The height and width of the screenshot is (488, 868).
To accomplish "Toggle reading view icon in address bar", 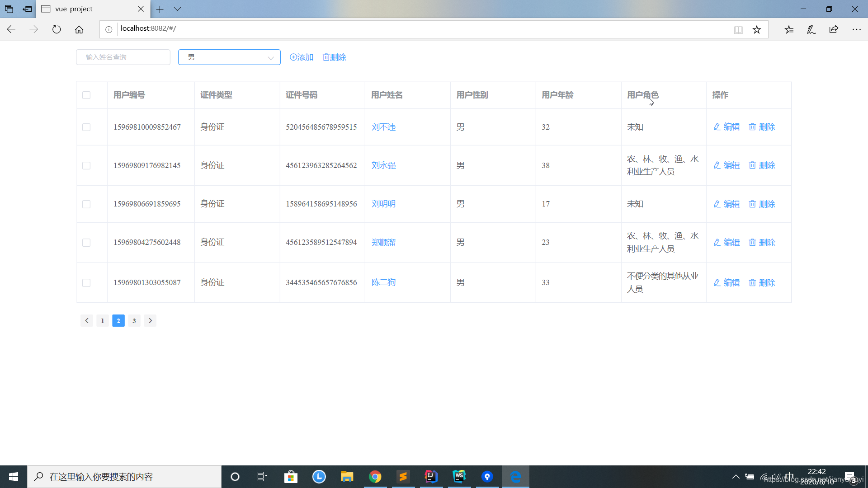I will pos(738,29).
